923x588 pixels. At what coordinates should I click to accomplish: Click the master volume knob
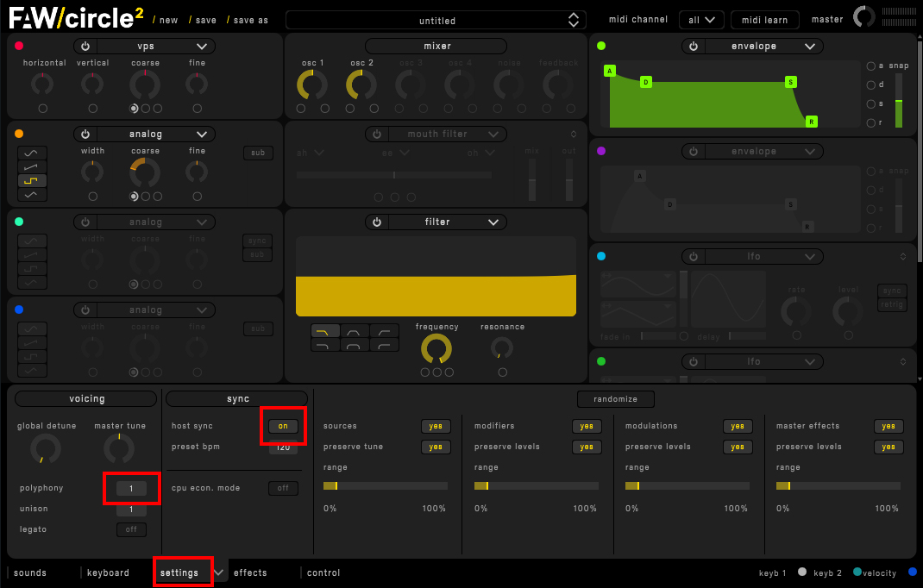(x=863, y=17)
